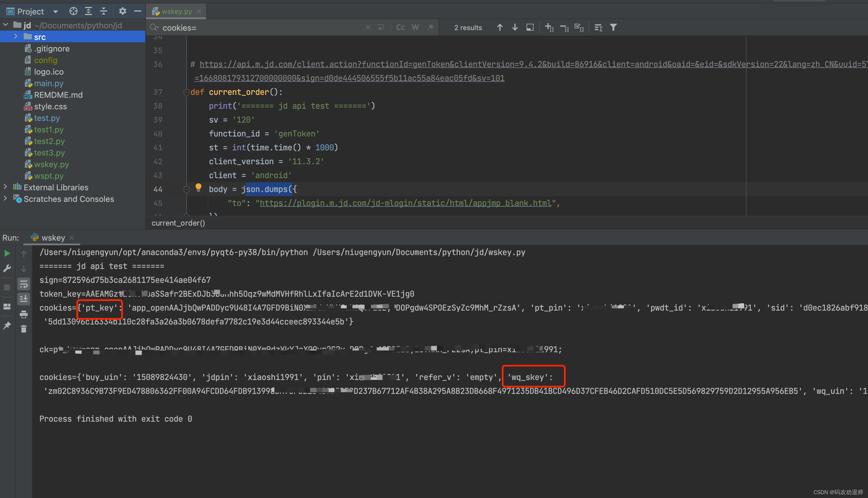
Task: Expand Scratches and Consoles
Action: coord(5,199)
